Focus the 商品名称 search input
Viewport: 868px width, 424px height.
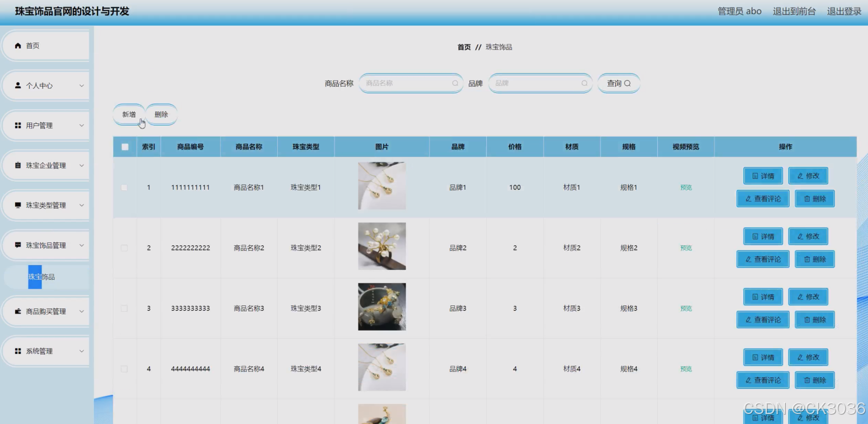click(411, 84)
